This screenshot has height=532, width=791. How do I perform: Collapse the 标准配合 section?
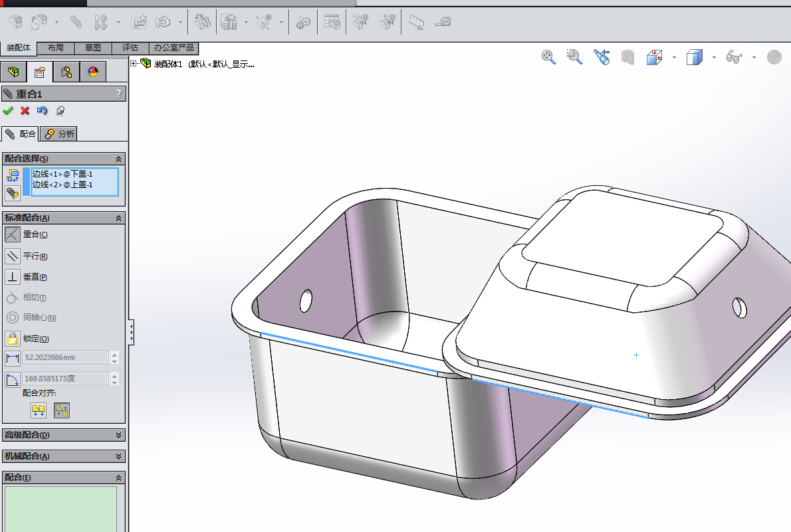[x=118, y=219]
